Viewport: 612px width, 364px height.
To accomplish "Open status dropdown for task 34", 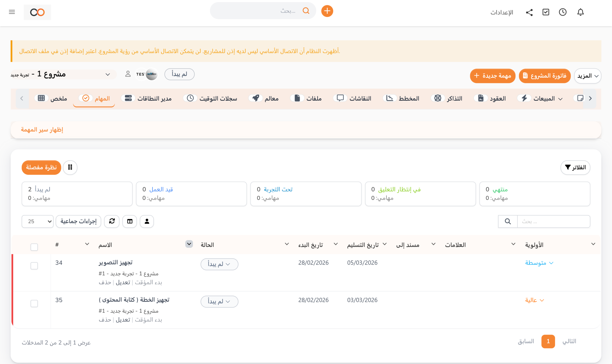I will coord(219,264).
